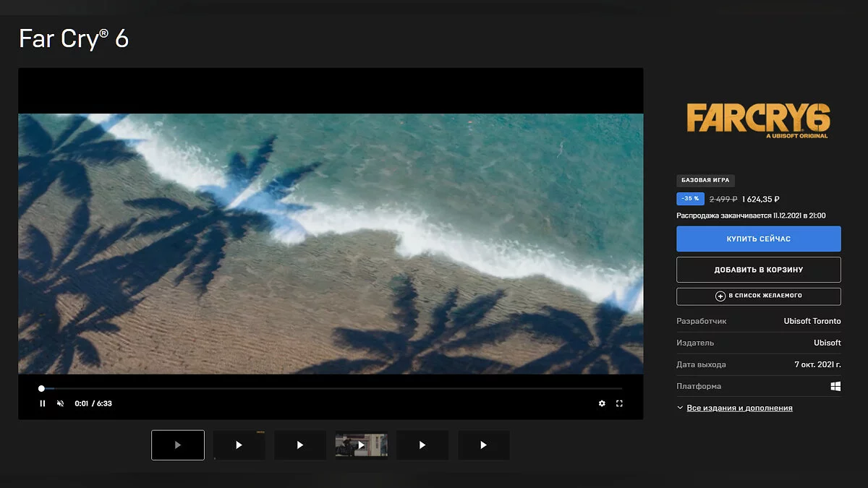
Task: Unmute the video sound
Action: pyautogui.click(x=61, y=403)
